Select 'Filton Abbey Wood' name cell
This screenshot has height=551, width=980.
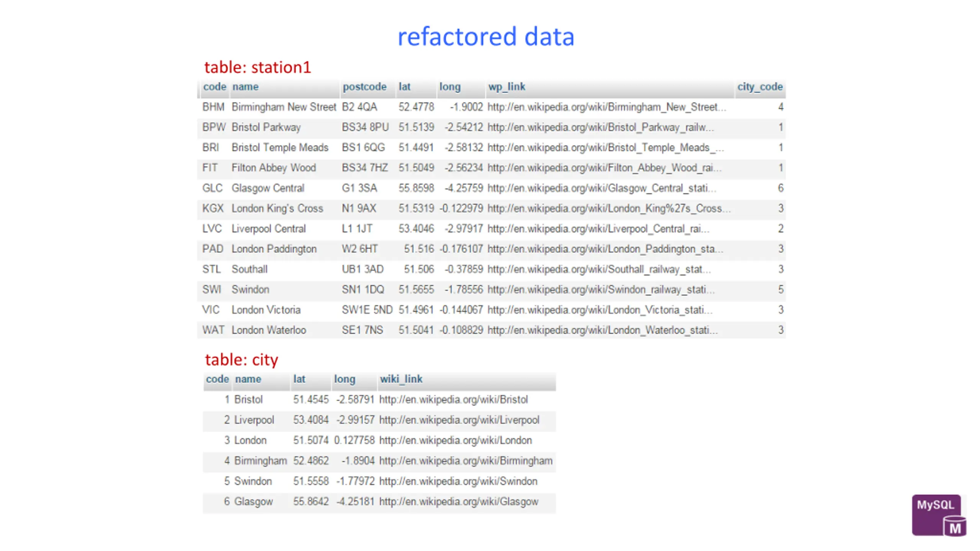point(274,168)
